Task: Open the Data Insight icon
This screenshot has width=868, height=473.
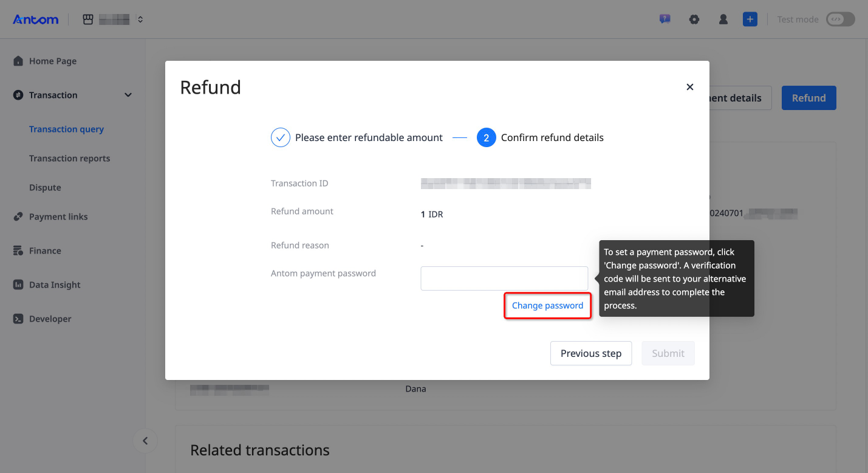Action: point(18,285)
